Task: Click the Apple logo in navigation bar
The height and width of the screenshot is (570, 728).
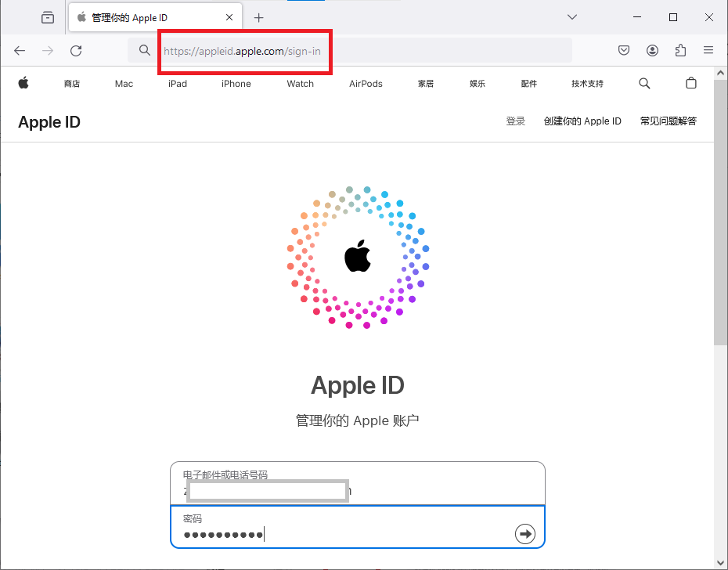Action: [x=23, y=83]
